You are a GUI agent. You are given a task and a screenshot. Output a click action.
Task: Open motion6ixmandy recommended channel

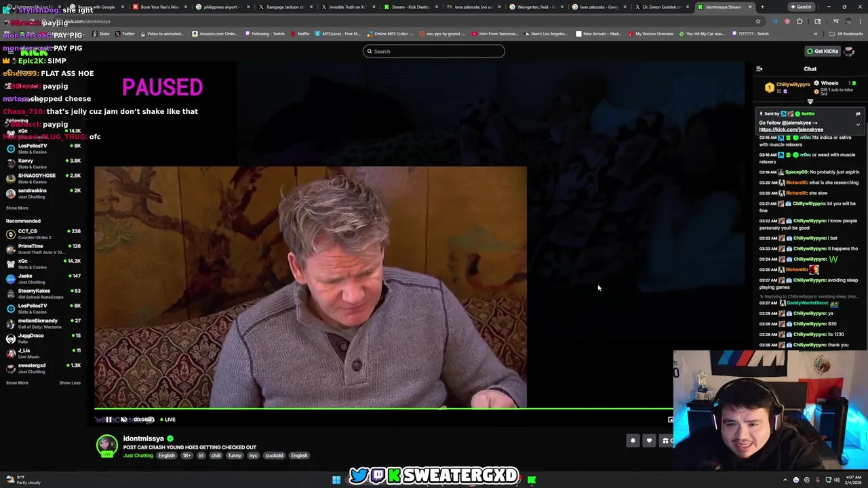pos(42,323)
